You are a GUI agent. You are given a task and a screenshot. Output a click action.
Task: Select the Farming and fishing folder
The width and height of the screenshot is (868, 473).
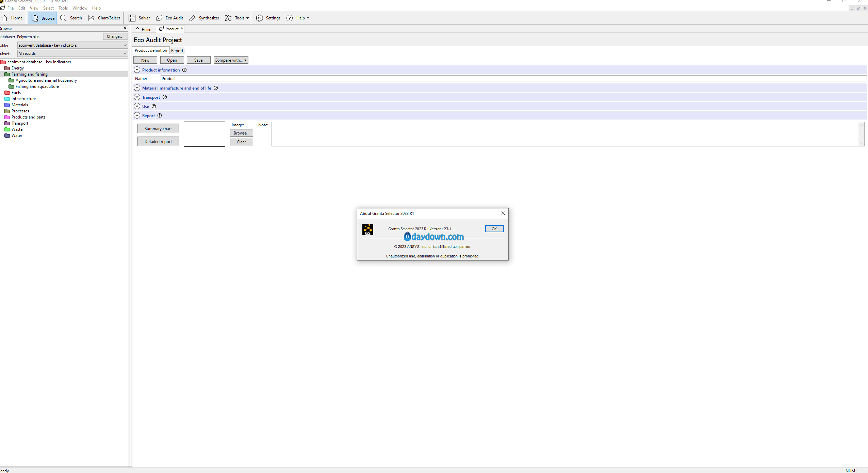26,74
